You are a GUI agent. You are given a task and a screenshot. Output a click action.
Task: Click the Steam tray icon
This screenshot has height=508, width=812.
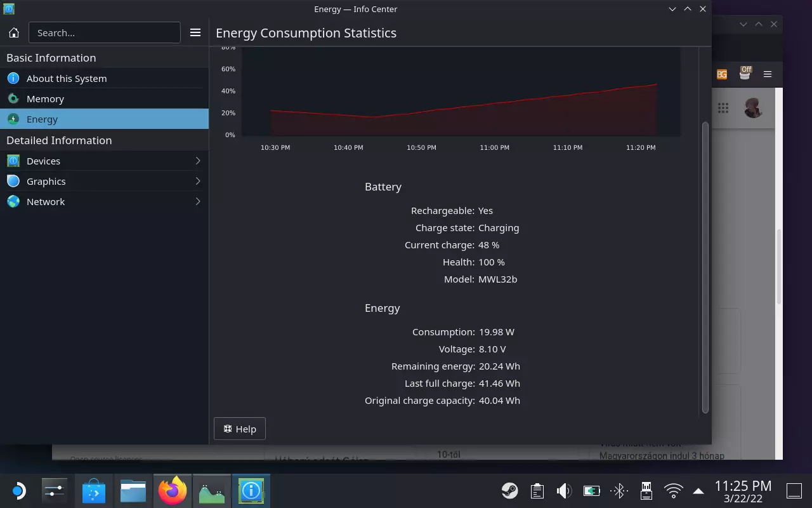click(x=509, y=490)
